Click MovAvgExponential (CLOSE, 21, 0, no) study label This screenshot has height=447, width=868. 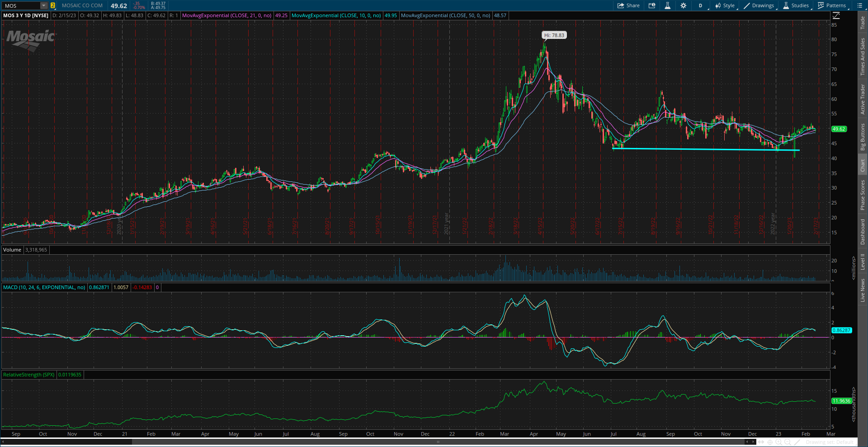(226, 15)
